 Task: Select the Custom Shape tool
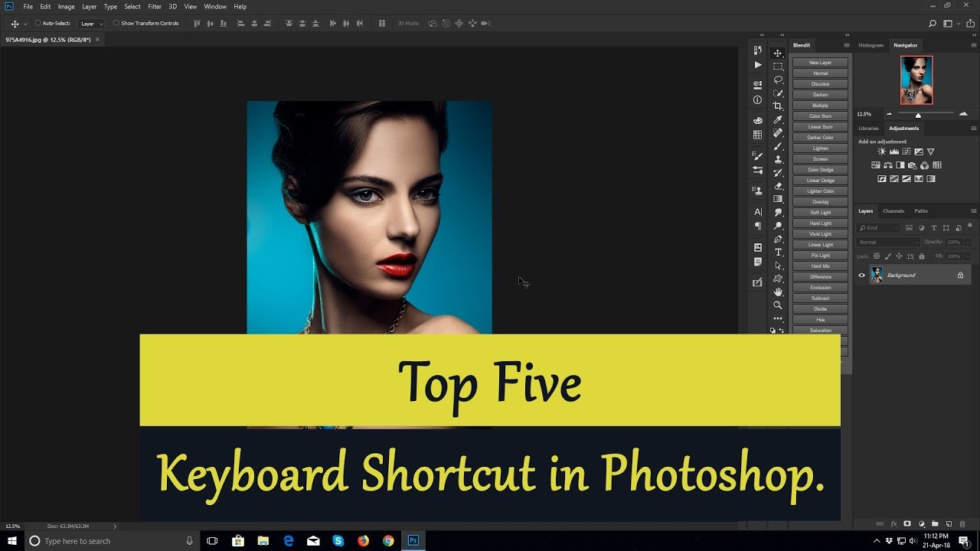point(778,279)
